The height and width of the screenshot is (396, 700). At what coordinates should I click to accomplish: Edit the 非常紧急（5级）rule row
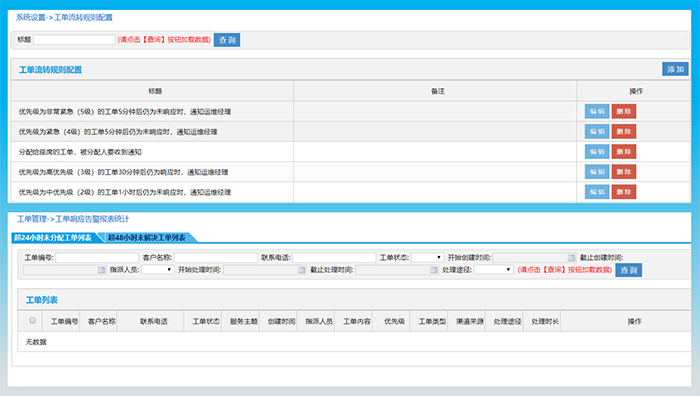(597, 111)
